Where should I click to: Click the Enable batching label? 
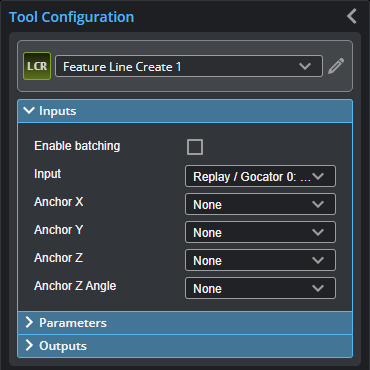(77, 146)
